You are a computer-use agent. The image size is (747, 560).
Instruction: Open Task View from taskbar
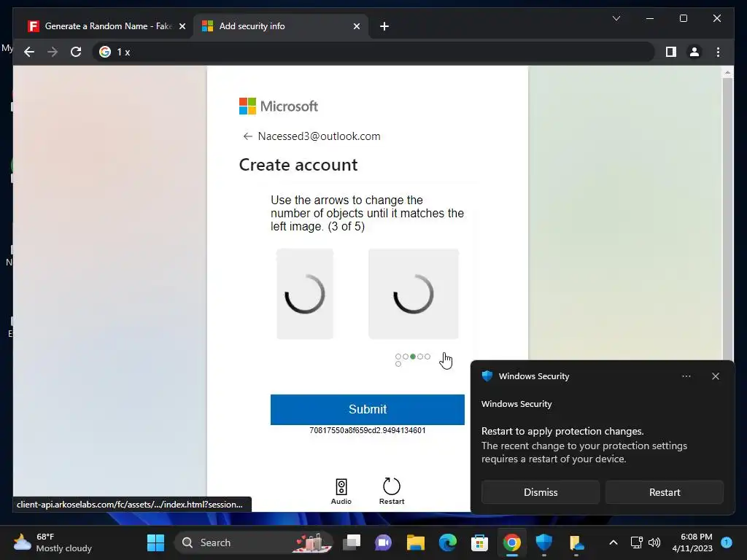click(352, 542)
